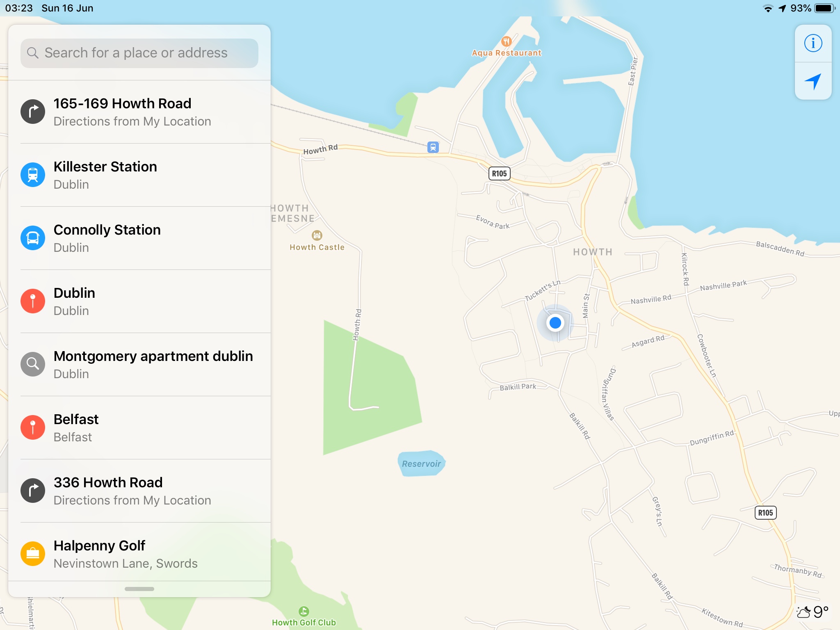
Task: Open the weather indicator showing 9°
Action: (812, 612)
